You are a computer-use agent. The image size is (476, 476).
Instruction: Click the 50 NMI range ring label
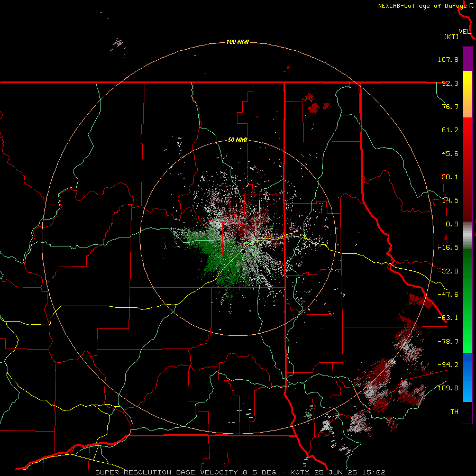pos(237,140)
